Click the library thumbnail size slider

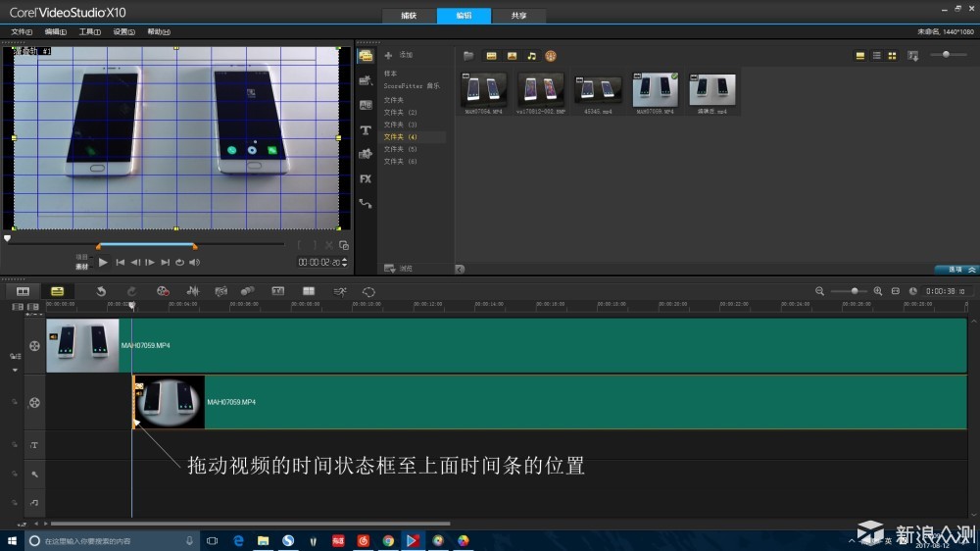(x=947, y=55)
